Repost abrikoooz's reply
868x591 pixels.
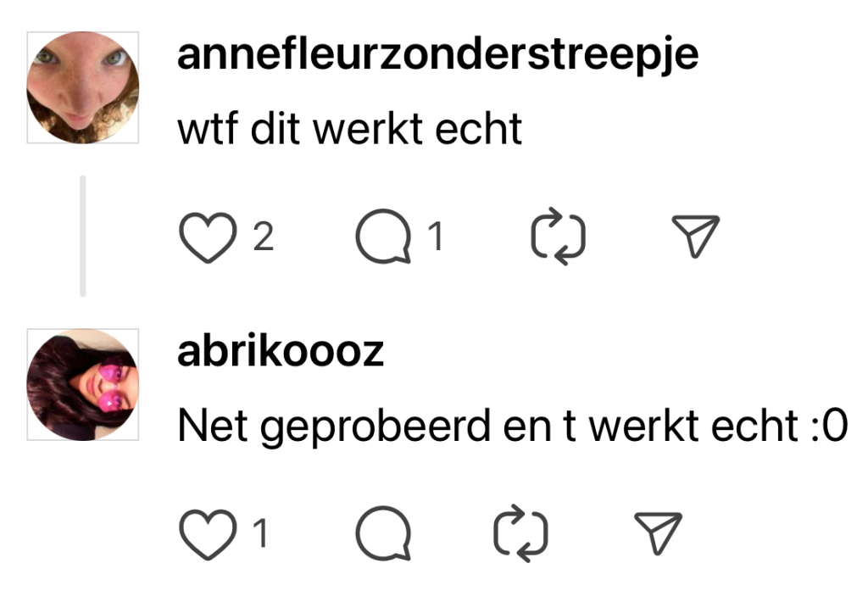[x=520, y=533]
